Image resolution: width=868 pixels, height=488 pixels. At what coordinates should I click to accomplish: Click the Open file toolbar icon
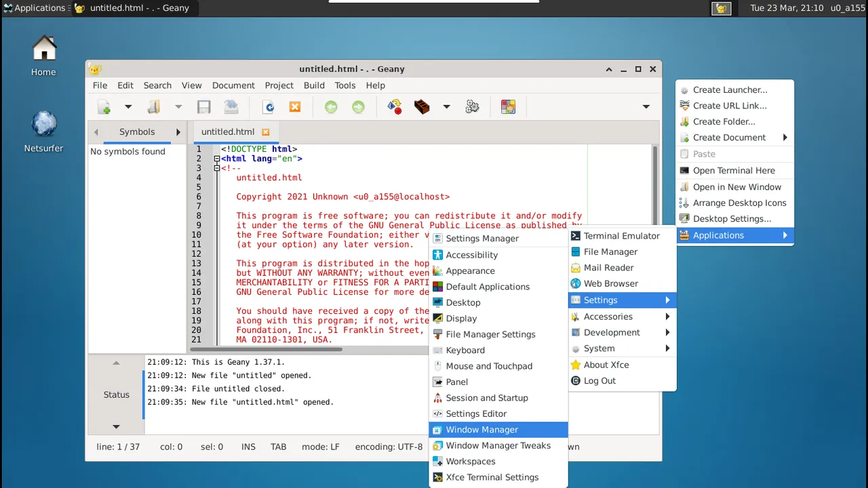[154, 107]
